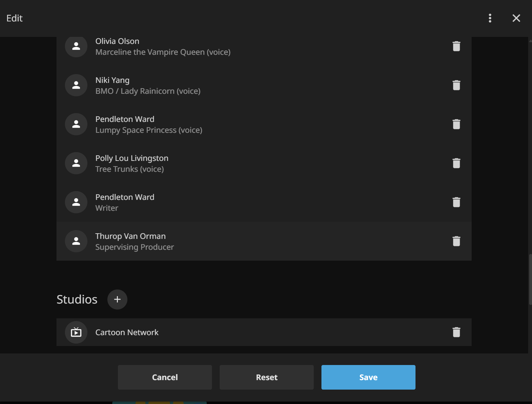Delete Olivia Olson from the cast list
This screenshot has width=532, height=404.
456,46
